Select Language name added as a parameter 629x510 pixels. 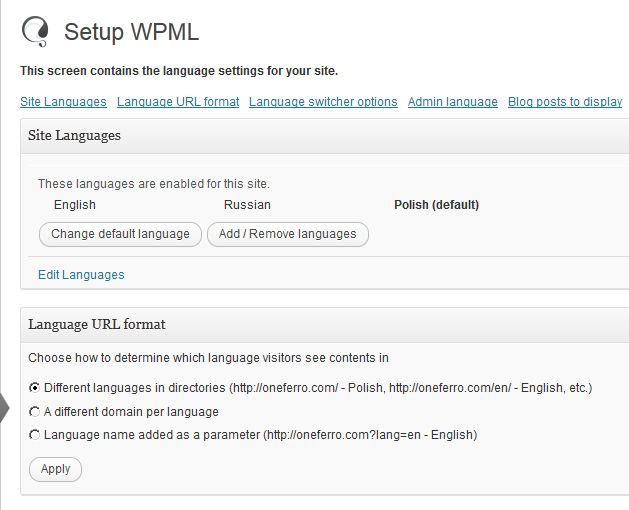pyautogui.click(x=36, y=435)
